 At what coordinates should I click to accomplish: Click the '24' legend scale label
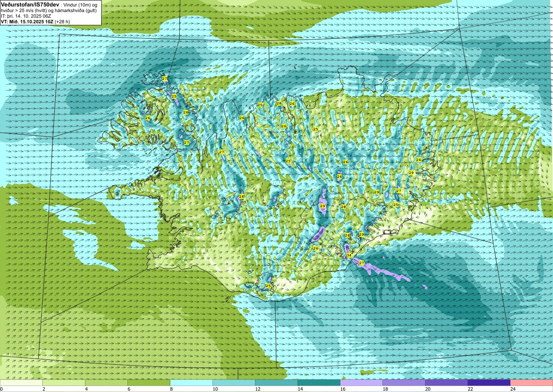[x=513, y=389]
